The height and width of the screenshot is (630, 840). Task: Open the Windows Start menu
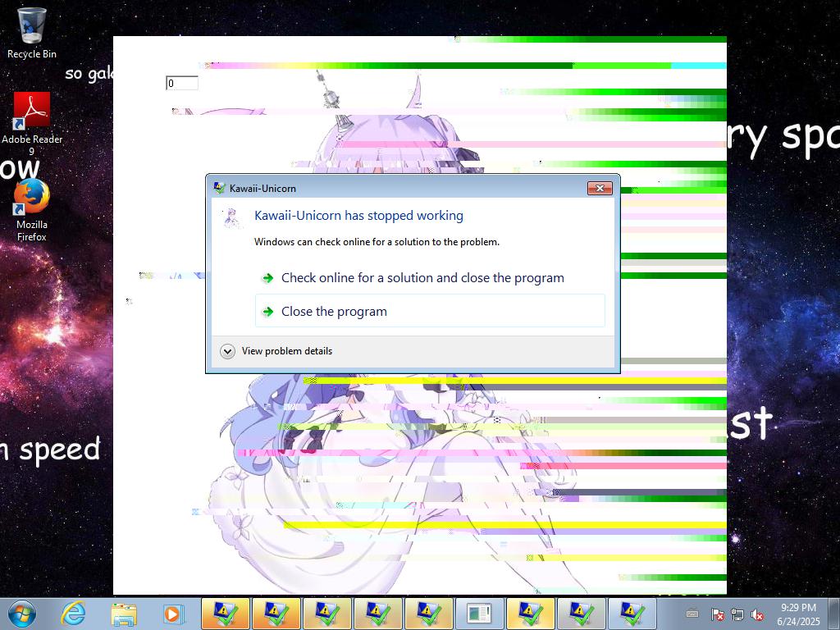(x=22, y=614)
